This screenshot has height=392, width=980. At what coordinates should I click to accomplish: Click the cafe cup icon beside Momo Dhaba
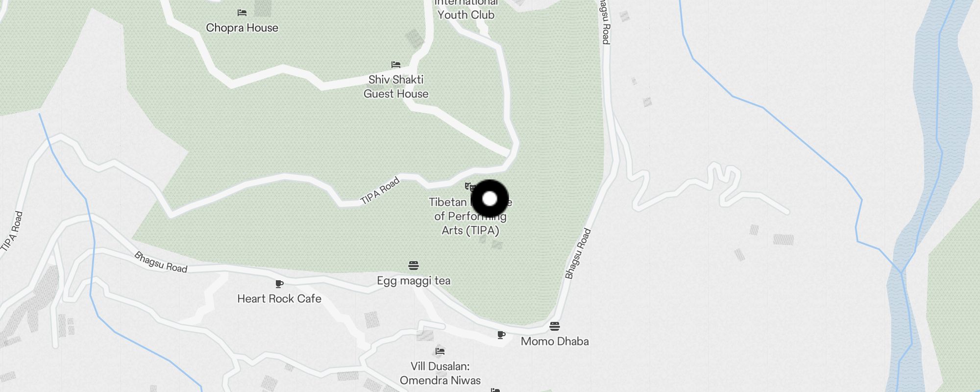click(501, 335)
